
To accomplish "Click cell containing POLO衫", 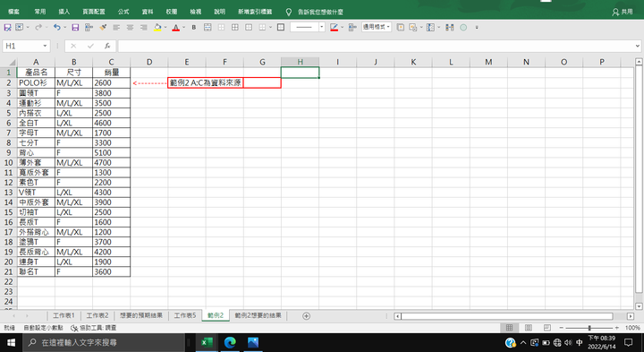I will (x=36, y=82).
